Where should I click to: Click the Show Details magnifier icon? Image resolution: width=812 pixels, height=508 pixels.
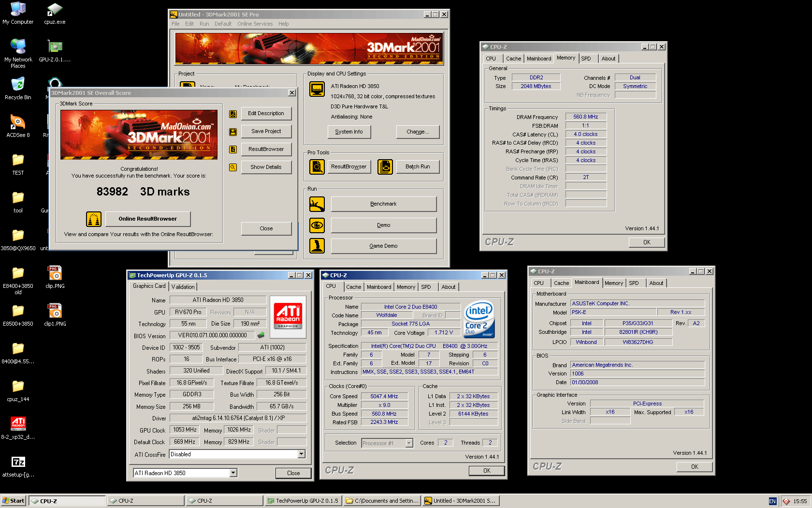coord(233,167)
